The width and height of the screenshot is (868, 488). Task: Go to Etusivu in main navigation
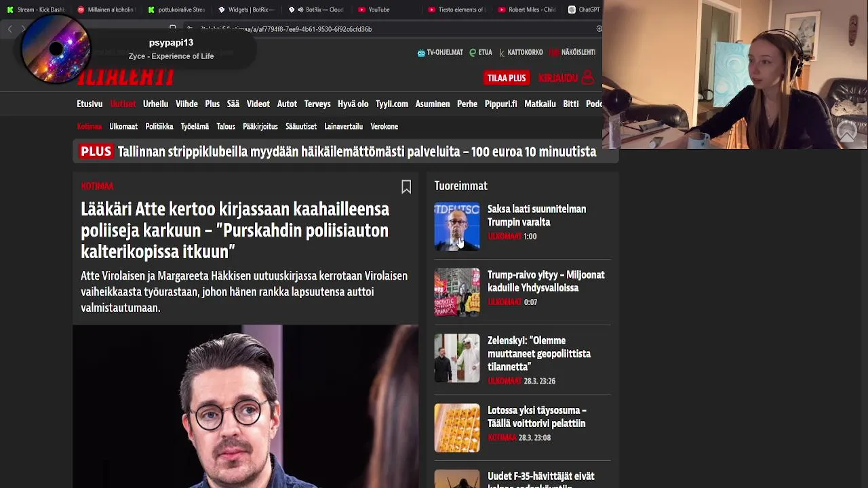[90, 104]
